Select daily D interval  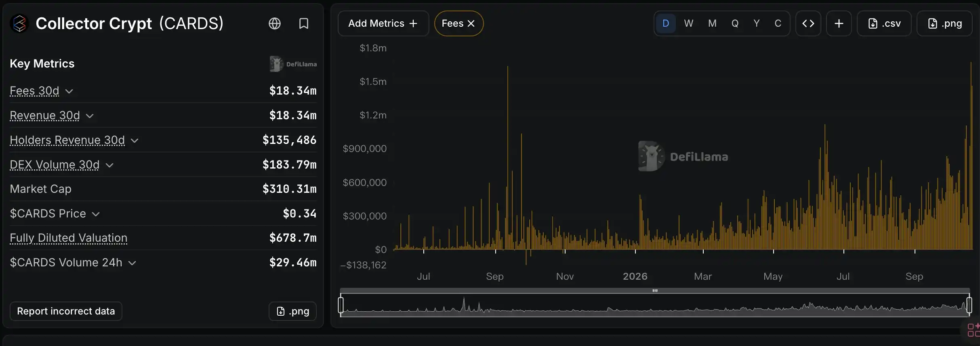pyautogui.click(x=666, y=23)
